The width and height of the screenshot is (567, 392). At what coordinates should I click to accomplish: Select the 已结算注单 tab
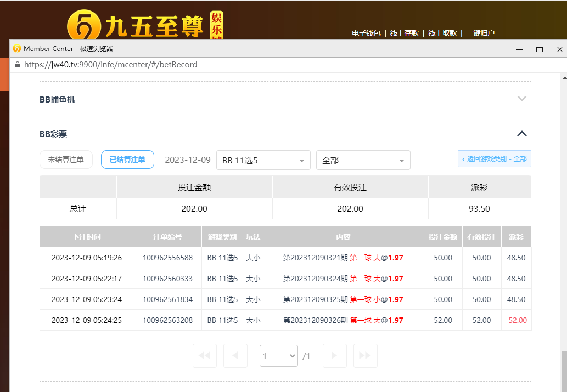coord(127,160)
